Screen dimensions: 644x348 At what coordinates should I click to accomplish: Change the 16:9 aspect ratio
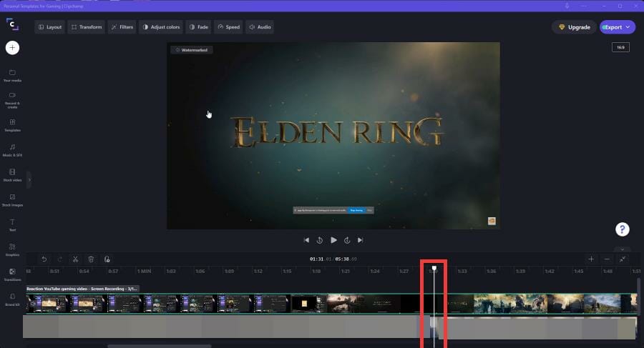coord(620,47)
